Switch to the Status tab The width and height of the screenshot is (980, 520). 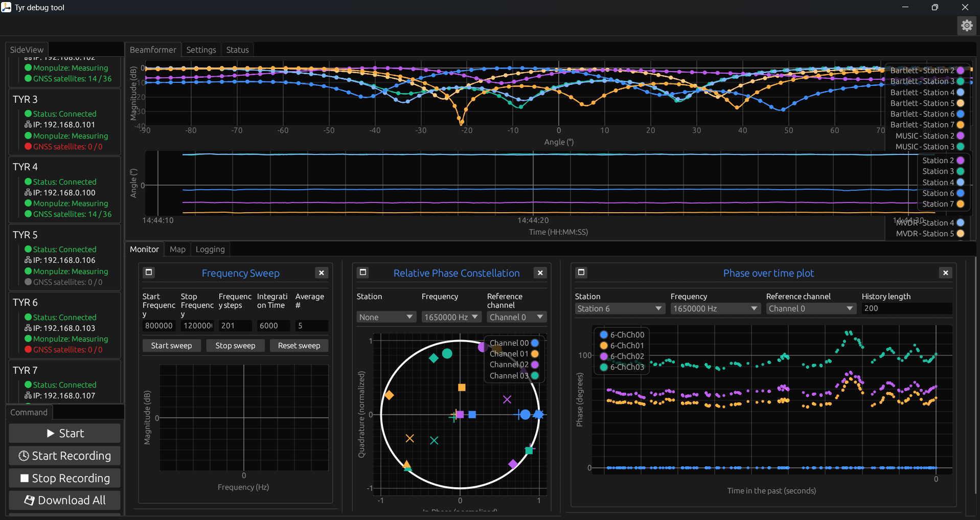click(x=237, y=50)
